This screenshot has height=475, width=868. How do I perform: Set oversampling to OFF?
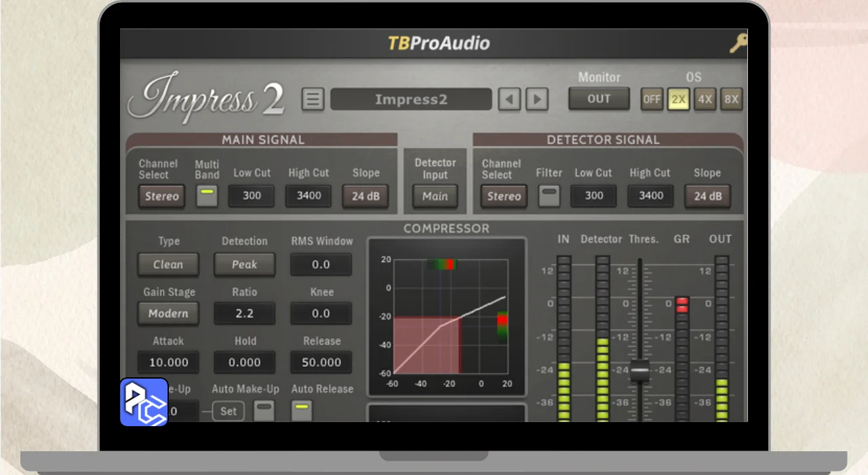652,99
